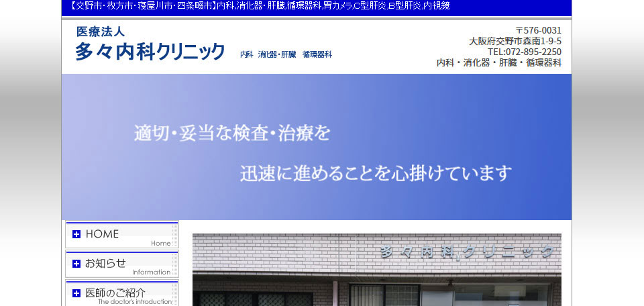Click the 多々内科クリニック logo
Screen dimensions: 644x306
click(150, 52)
